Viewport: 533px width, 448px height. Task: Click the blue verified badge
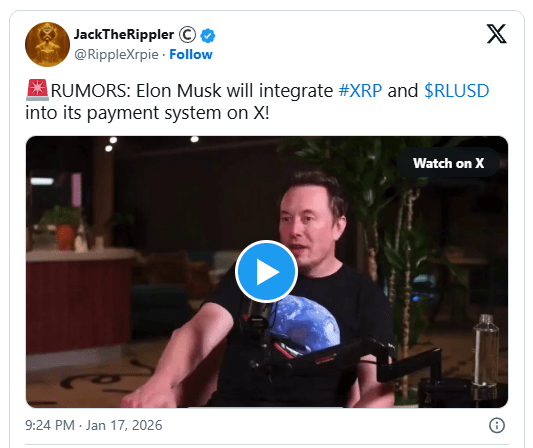pyautogui.click(x=207, y=35)
